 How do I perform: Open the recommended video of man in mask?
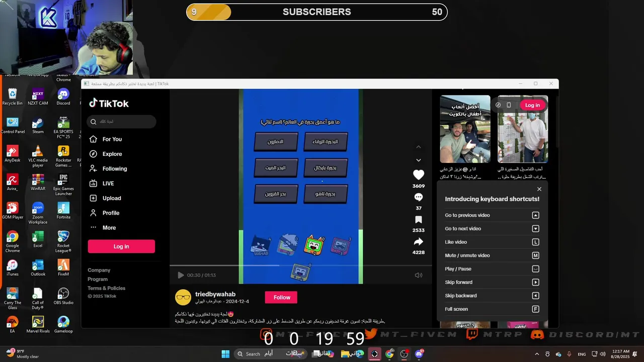point(523,129)
